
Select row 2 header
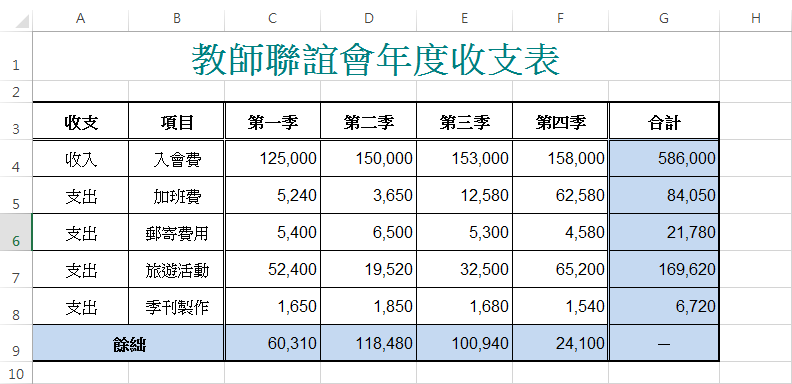tap(16, 91)
